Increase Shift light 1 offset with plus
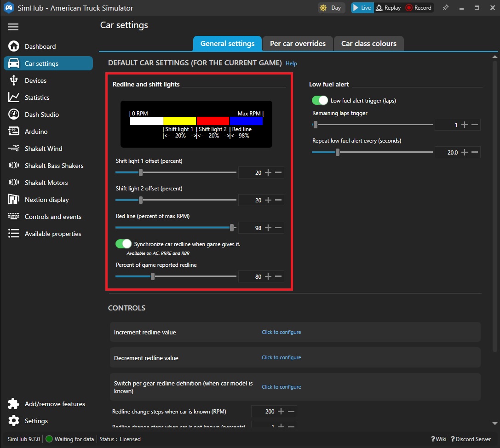 [x=268, y=172]
